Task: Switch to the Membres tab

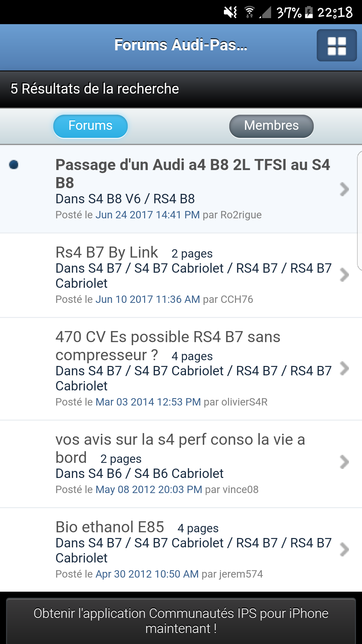Action: point(271,126)
